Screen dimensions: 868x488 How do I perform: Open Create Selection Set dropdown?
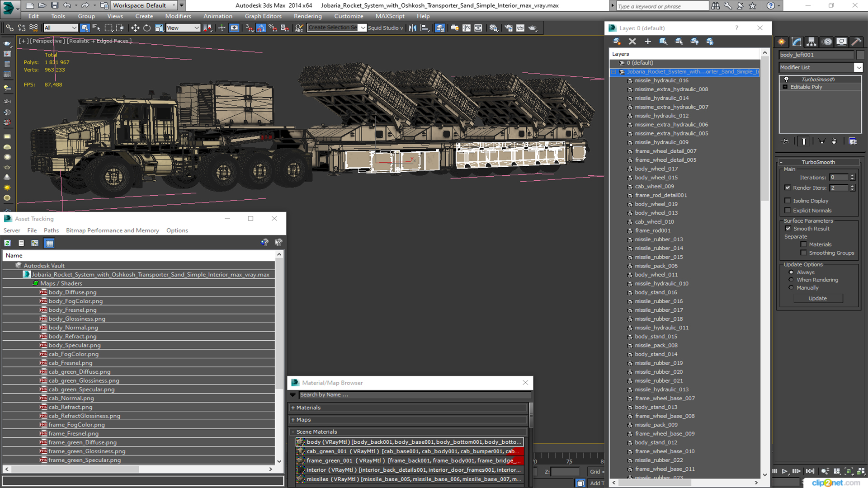(363, 28)
